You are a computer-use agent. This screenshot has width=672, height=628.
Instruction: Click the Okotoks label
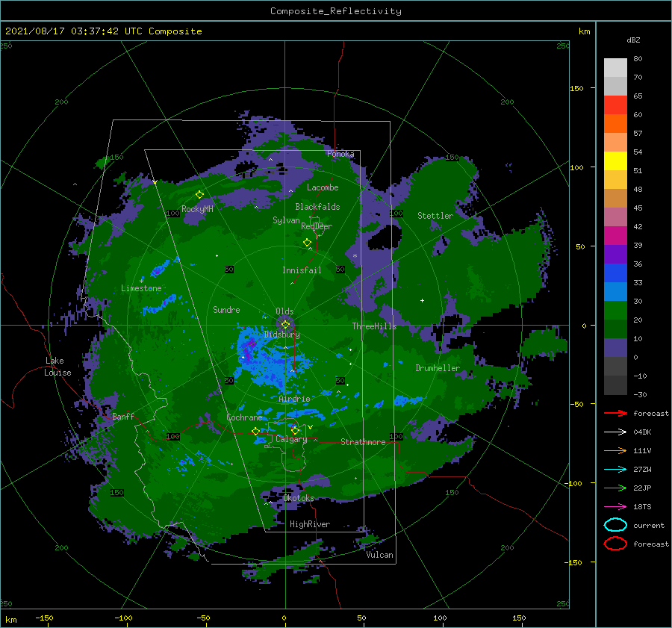(299, 498)
